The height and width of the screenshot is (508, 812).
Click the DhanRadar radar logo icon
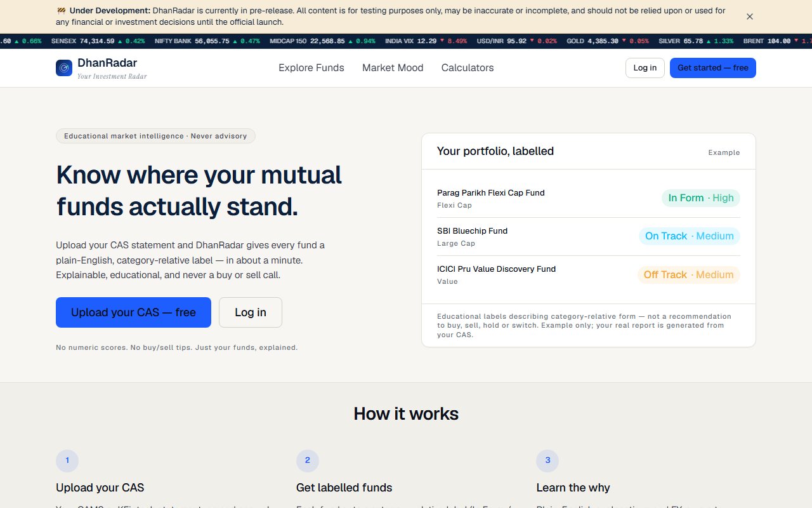(64, 68)
